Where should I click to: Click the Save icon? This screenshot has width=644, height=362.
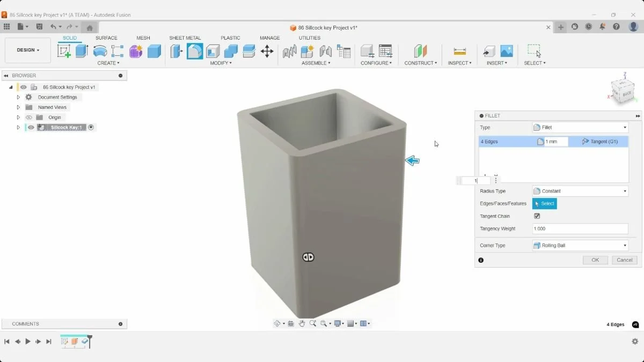(39, 27)
